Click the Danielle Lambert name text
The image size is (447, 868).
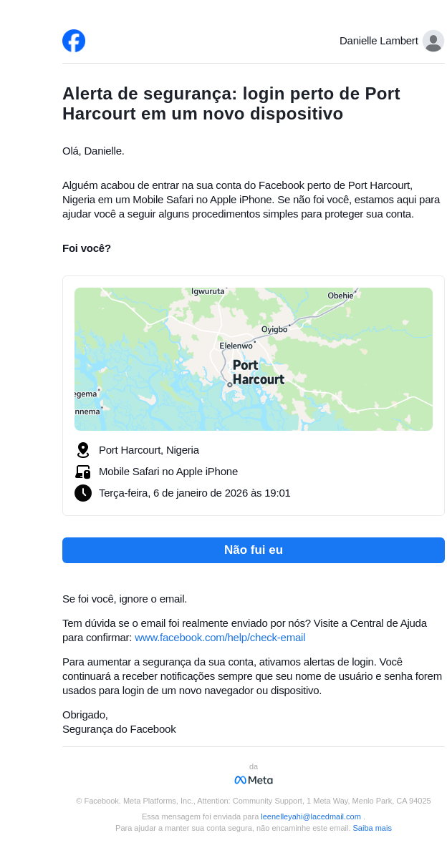pyautogui.click(x=378, y=41)
